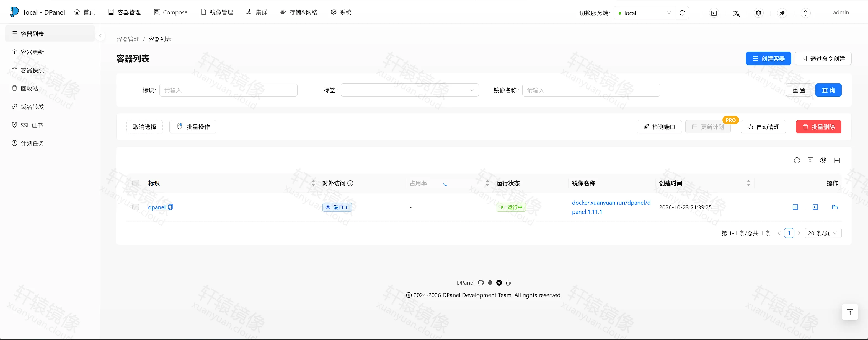Open dpanel container detail icon
The height and width of the screenshot is (340, 868).
coord(795,207)
